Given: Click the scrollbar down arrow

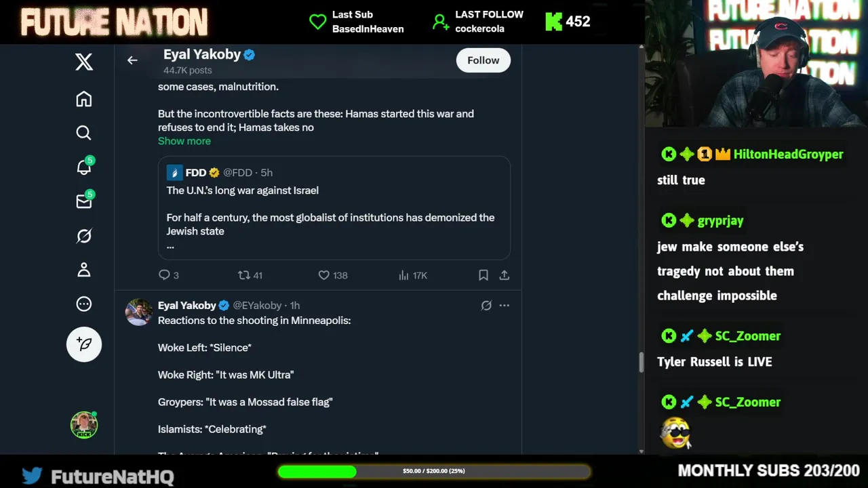Looking at the screenshot, I should 642,451.
